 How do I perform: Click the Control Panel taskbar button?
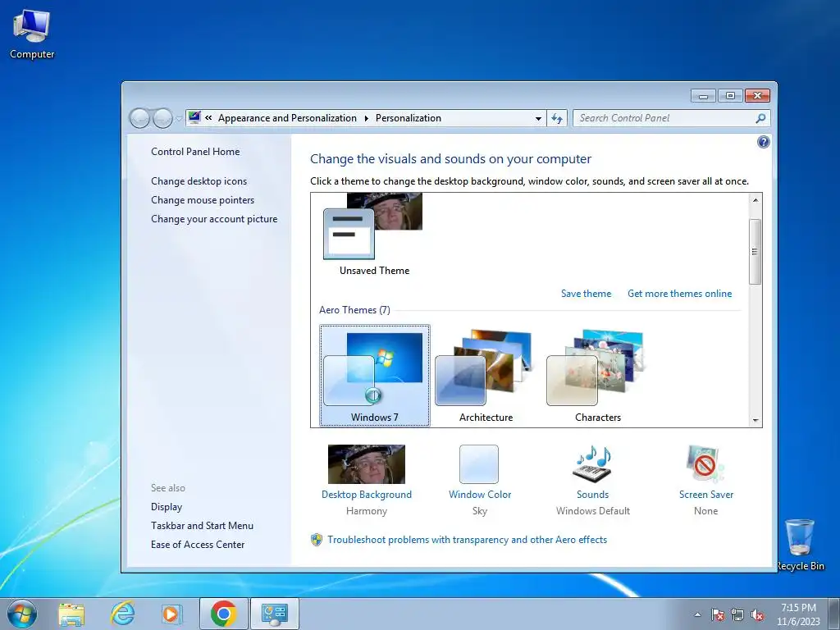[x=274, y=614]
